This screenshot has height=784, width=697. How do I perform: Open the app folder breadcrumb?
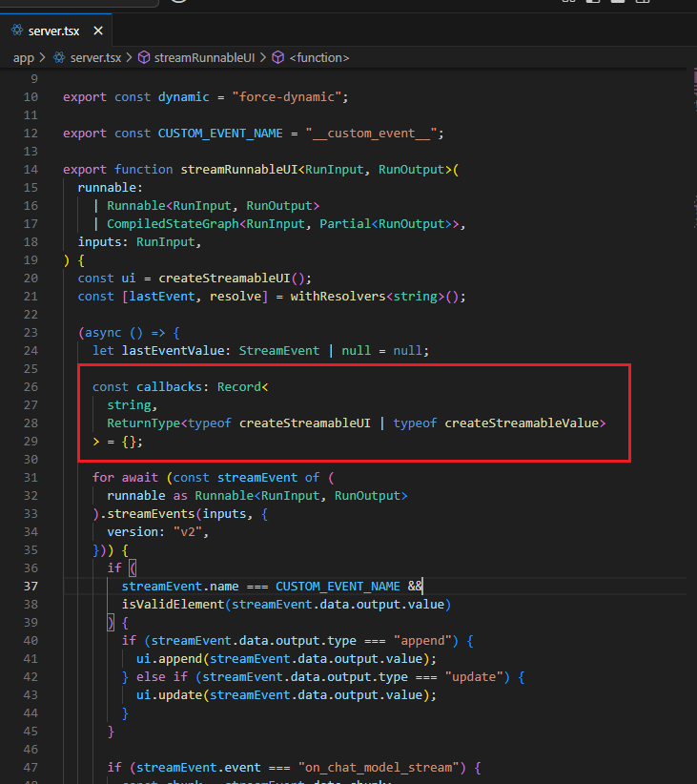[24, 58]
